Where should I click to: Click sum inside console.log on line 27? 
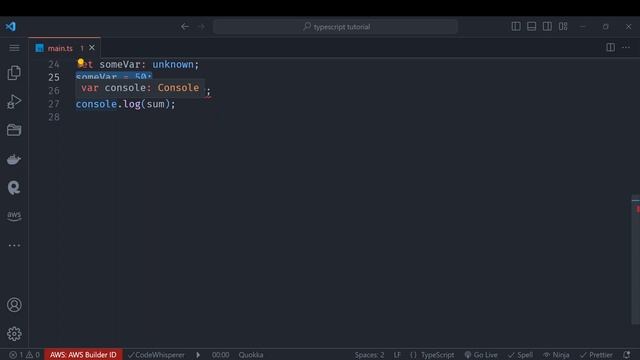click(156, 104)
